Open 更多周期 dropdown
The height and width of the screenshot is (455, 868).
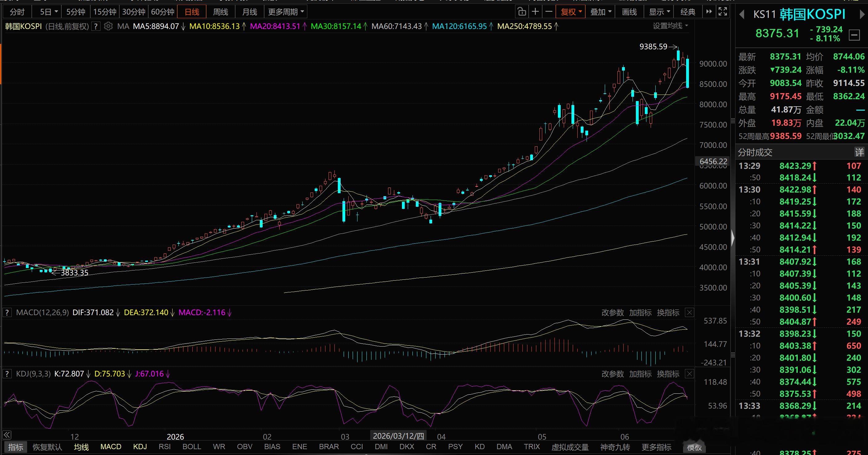286,12
